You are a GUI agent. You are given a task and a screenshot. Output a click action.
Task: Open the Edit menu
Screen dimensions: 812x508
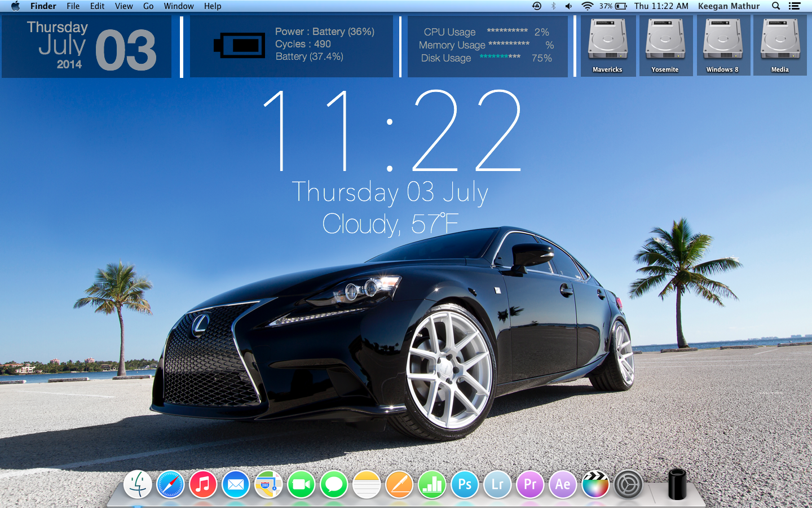[98, 6]
